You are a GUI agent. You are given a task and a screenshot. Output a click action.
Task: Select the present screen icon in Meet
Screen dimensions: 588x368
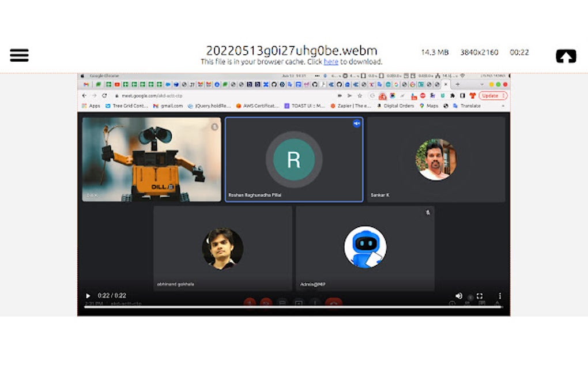tap(297, 302)
